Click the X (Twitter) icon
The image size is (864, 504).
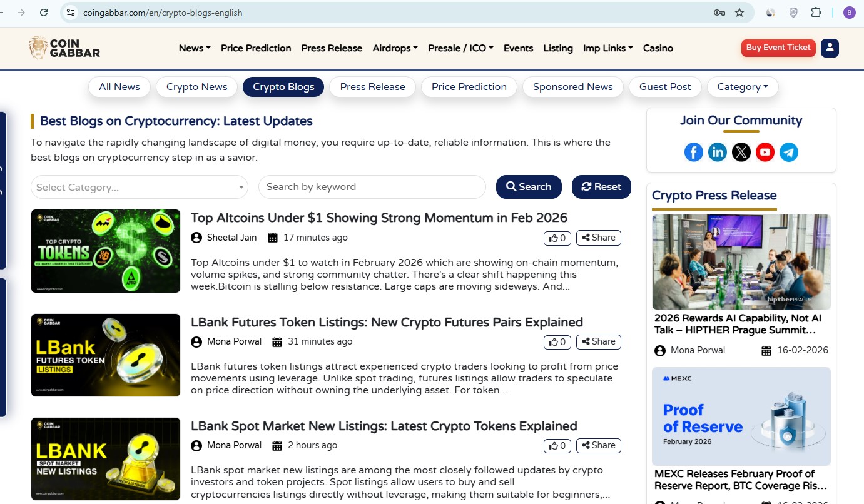pos(741,152)
